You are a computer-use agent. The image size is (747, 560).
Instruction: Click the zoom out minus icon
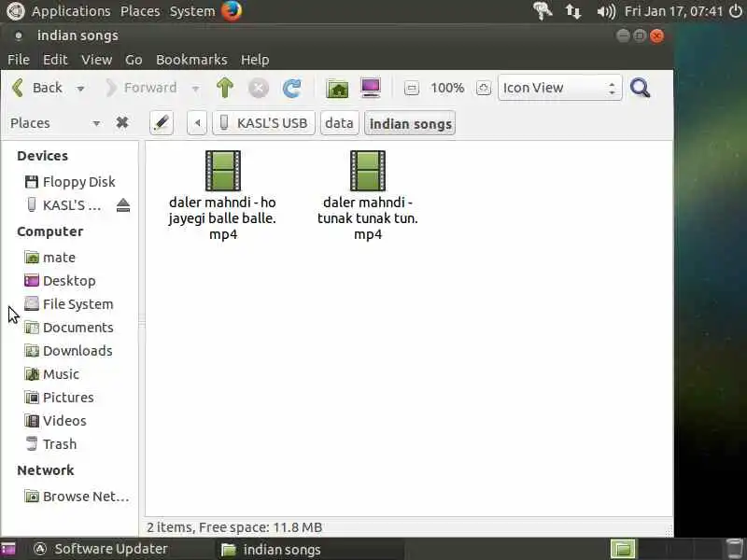[x=412, y=88]
